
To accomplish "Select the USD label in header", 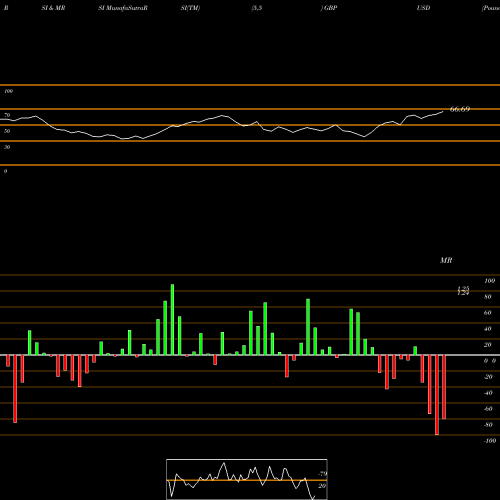I will point(423,8).
